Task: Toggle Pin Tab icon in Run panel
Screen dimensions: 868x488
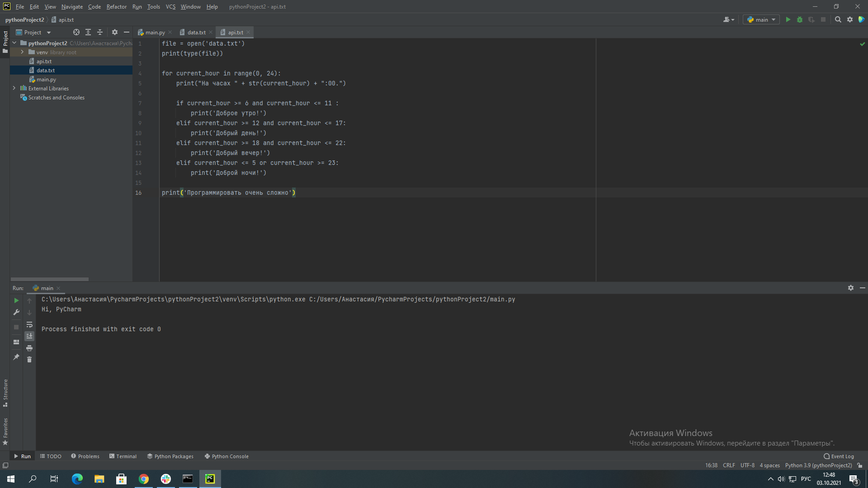Action: [16, 357]
